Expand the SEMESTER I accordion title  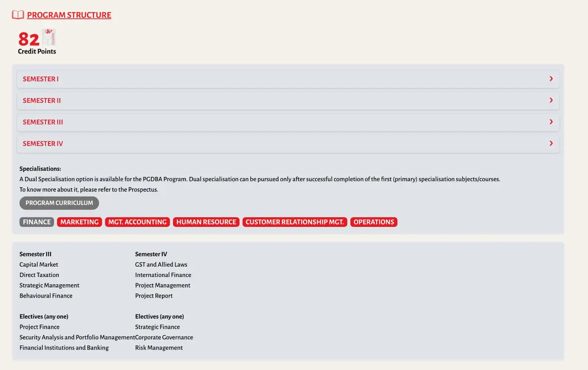coord(41,79)
